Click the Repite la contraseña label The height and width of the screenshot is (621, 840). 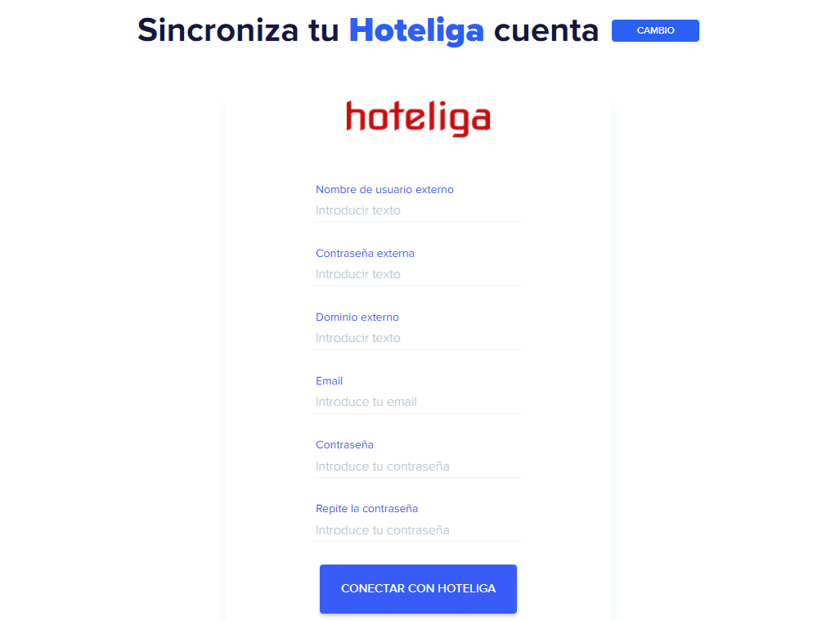click(367, 508)
